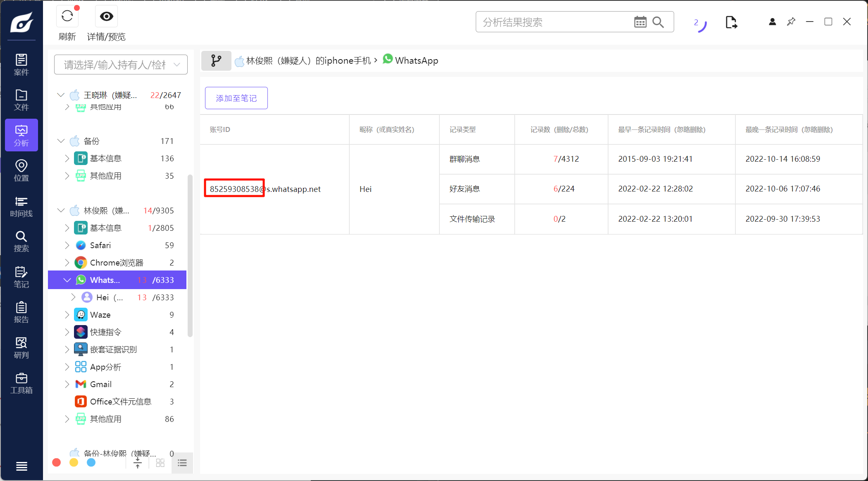868x481 pixels.
Task: Open 位置 location in the sidebar
Action: click(x=21, y=171)
